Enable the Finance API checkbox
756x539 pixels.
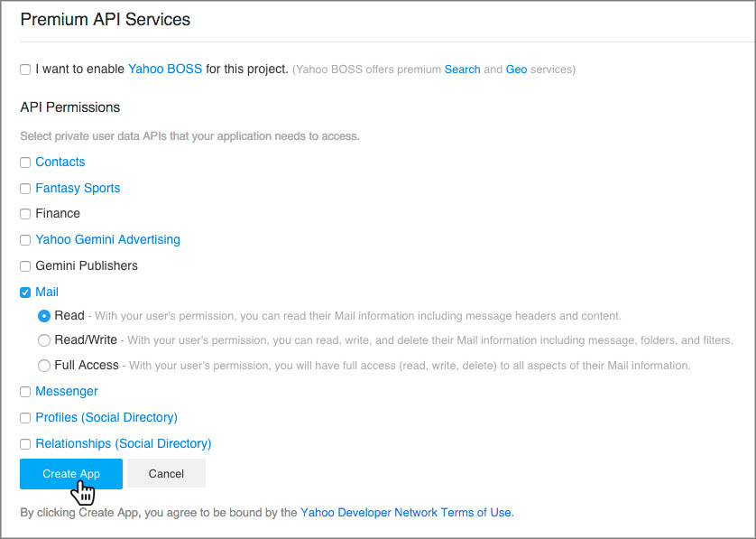pos(25,214)
